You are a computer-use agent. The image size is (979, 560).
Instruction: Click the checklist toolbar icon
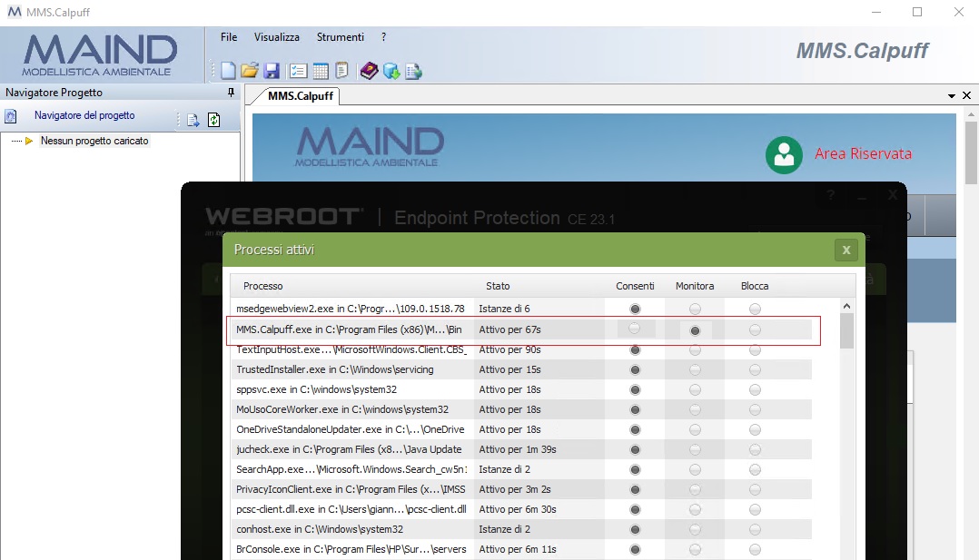(299, 71)
